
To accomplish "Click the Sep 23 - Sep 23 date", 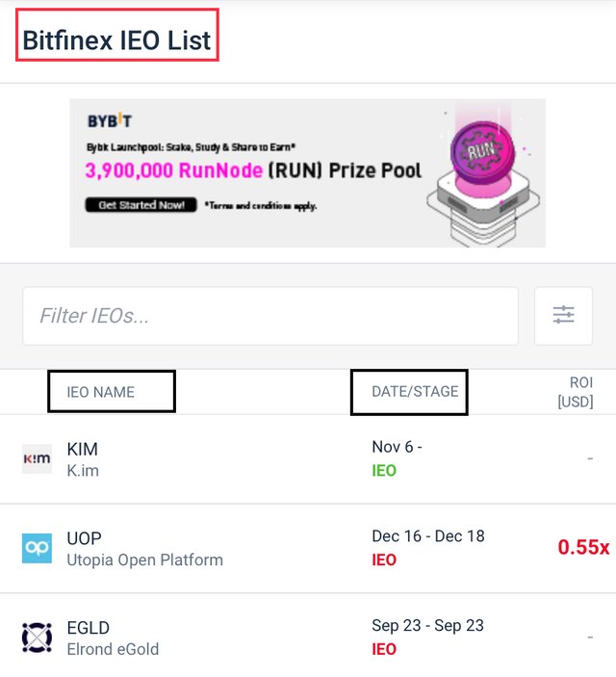I will click(427, 626).
